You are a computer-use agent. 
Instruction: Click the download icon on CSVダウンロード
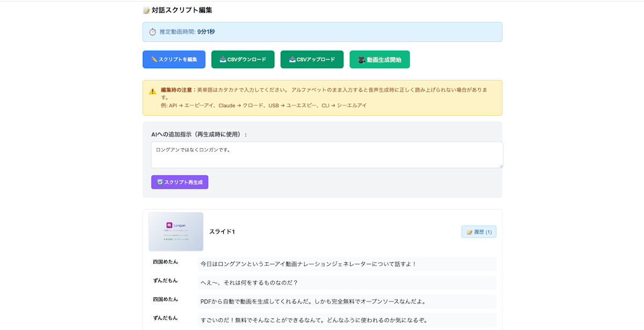point(223,60)
